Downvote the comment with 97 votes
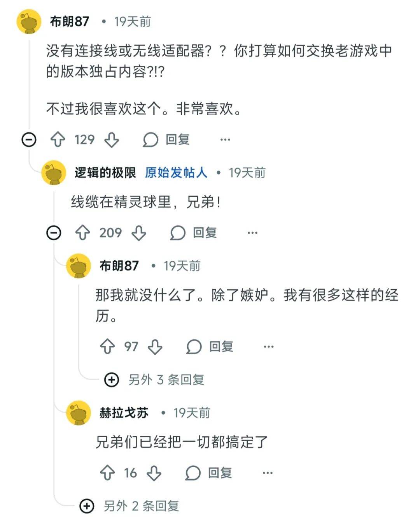Viewport: 420px width, 519px height. 155,346
